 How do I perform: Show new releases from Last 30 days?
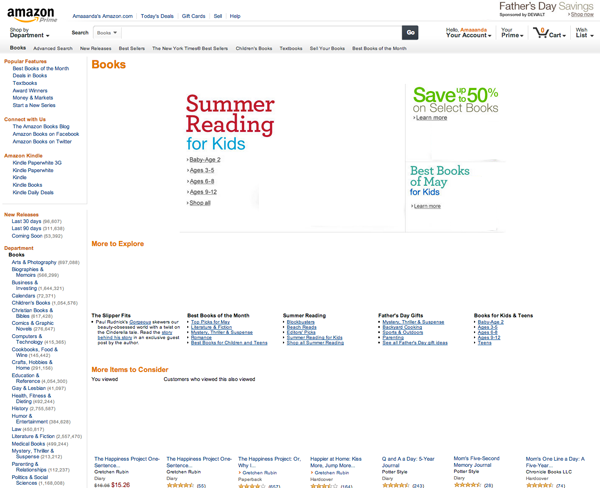pyautogui.click(x=26, y=221)
